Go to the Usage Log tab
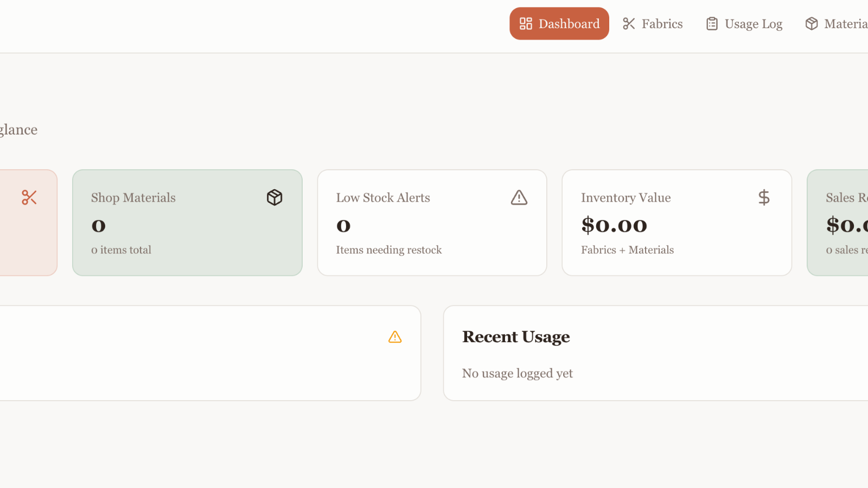This screenshot has height=488, width=868. [744, 24]
